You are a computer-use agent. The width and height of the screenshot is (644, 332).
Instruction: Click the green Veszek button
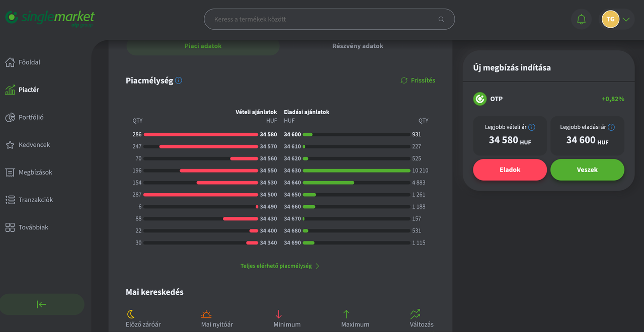[587, 170]
